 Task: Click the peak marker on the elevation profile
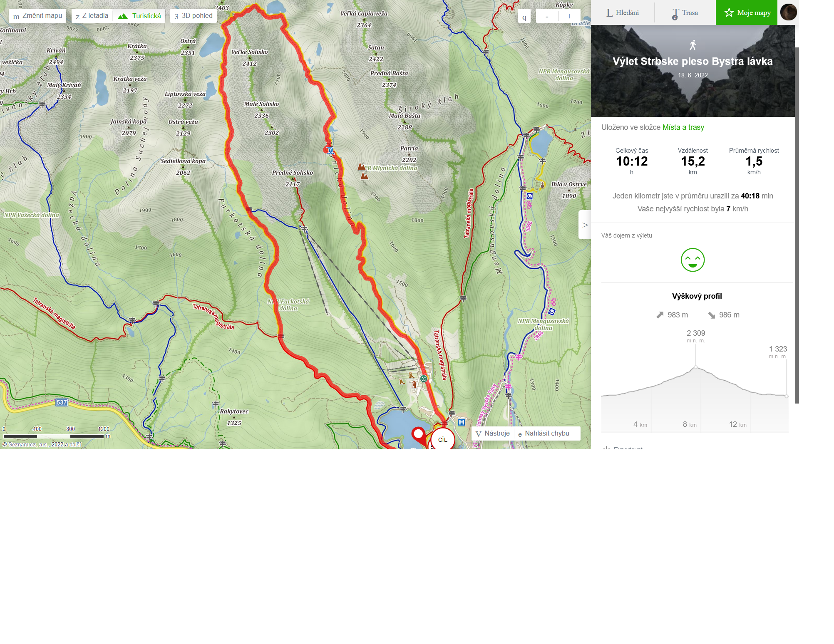(695, 367)
